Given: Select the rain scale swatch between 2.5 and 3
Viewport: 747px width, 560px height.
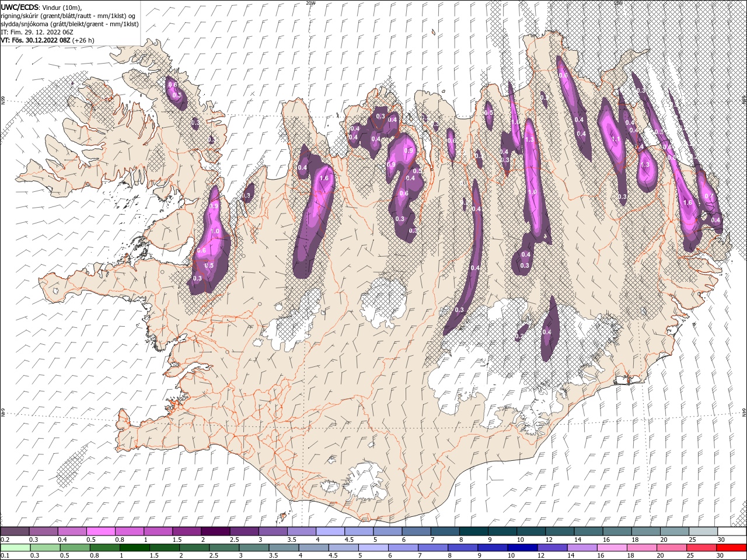Looking at the screenshot, I should [224, 548].
